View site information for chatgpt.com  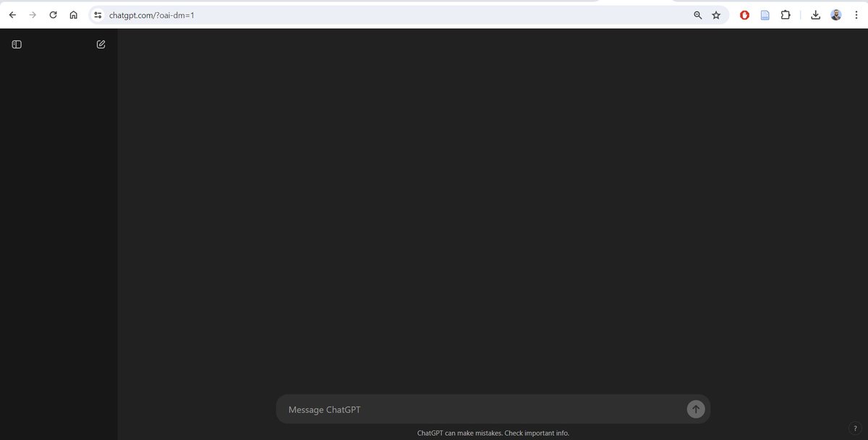tap(98, 14)
